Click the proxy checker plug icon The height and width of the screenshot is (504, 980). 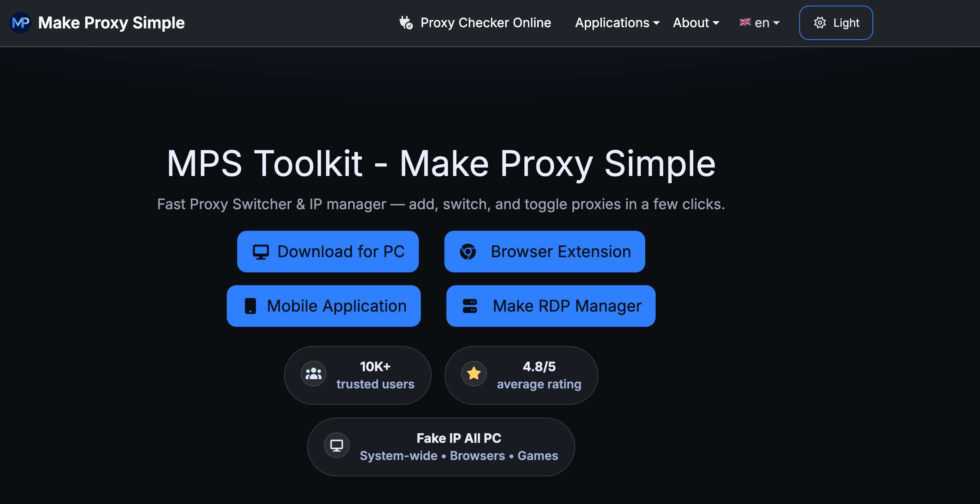(406, 23)
